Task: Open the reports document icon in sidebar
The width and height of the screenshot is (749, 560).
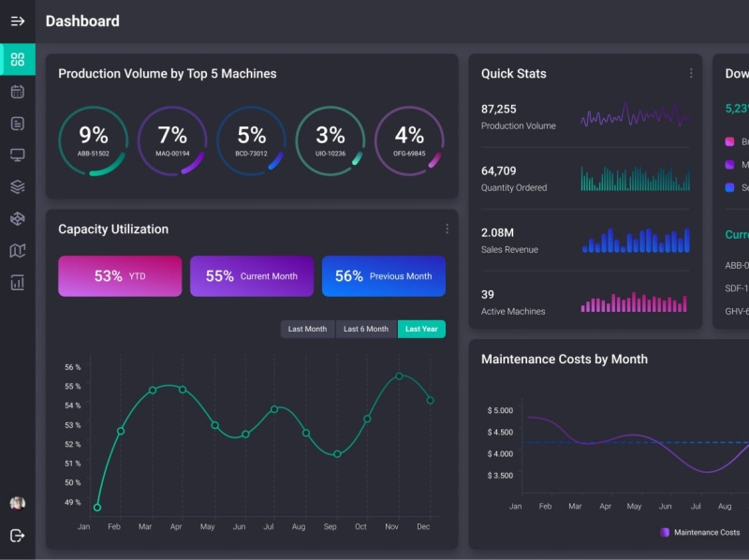Action: click(17, 123)
